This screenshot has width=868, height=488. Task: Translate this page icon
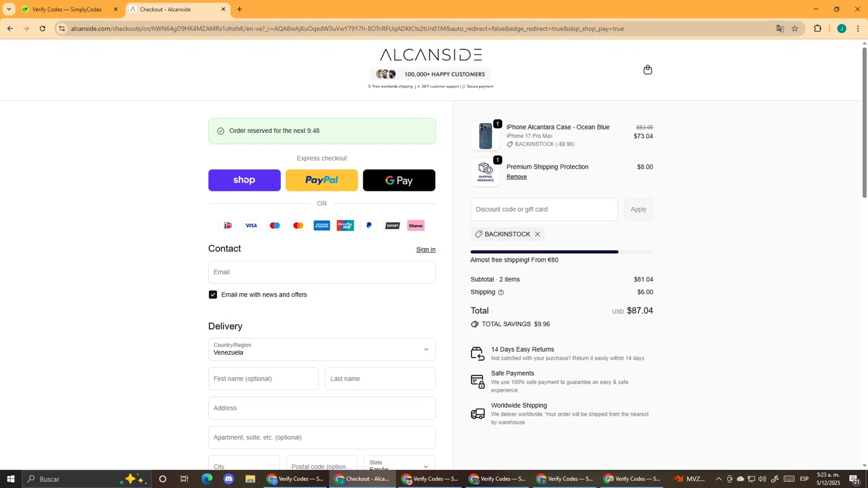tap(780, 28)
